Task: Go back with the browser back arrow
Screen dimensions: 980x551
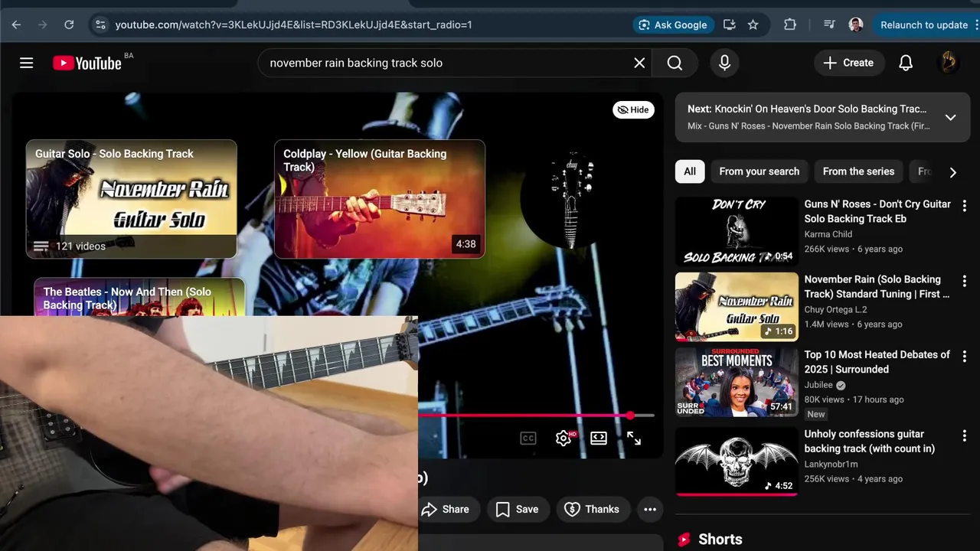Action: pos(16,24)
